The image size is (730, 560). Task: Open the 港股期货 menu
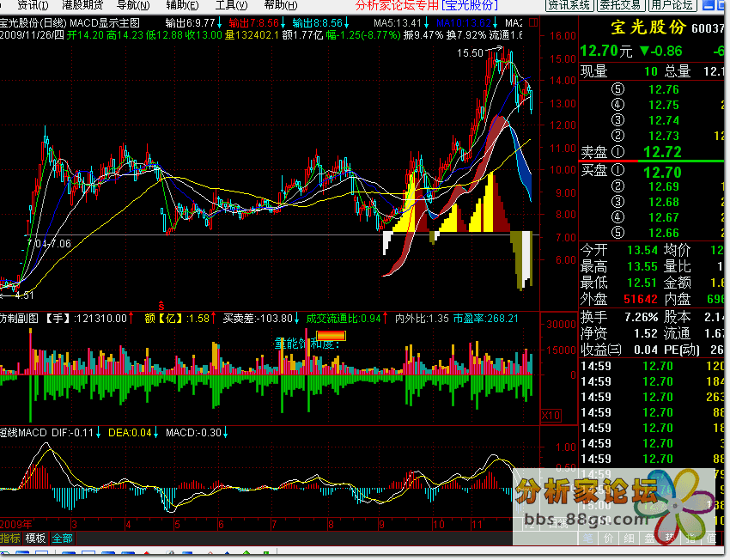pyautogui.click(x=82, y=5)
